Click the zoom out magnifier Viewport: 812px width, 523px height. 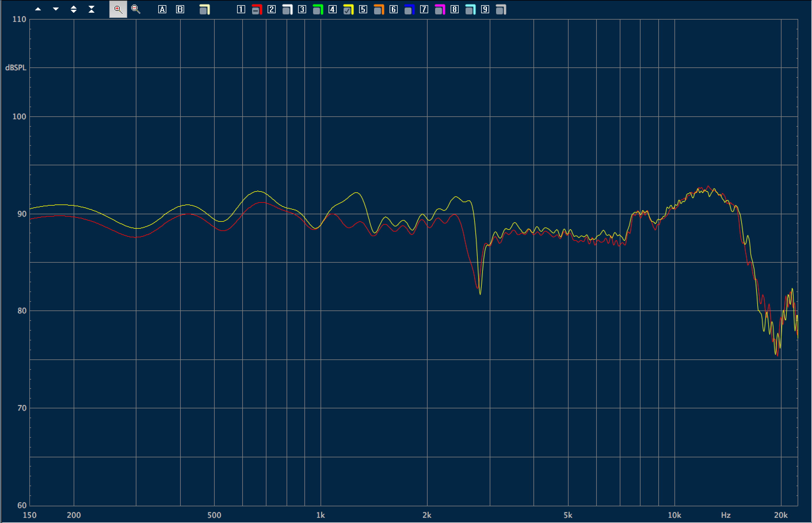[136, 10]
